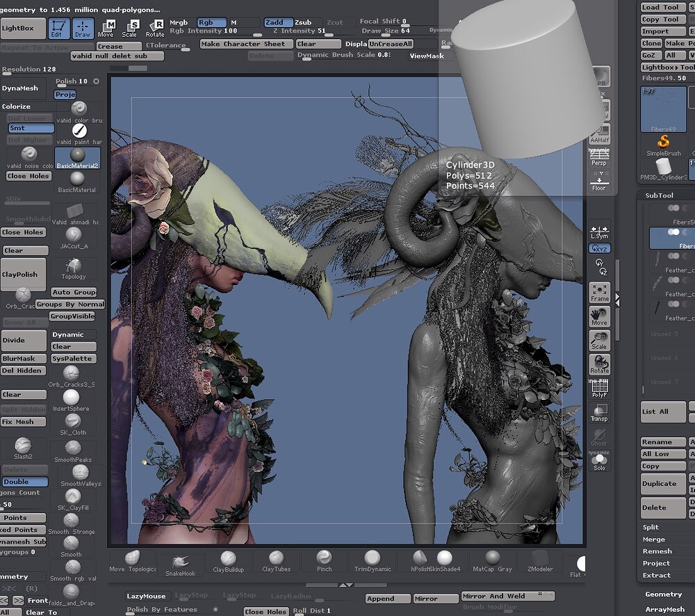
Task: Pick the ClayTubes brush
Action: click(276, 561)
